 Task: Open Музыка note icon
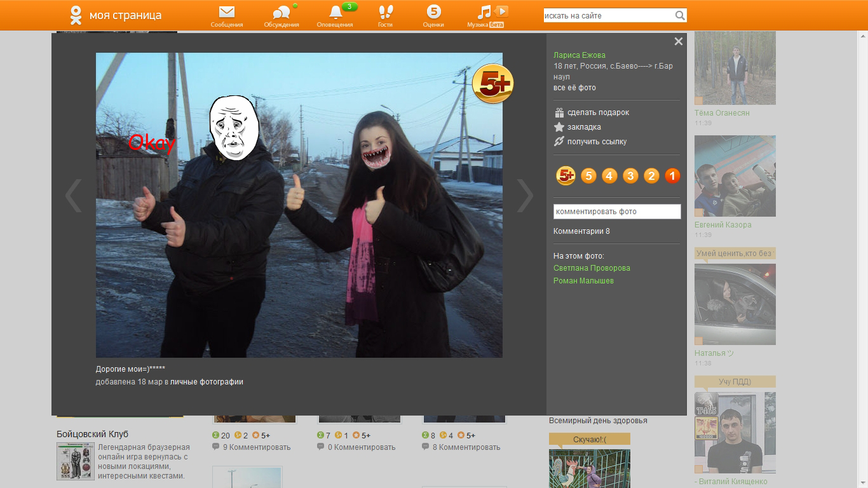click(484, 12)
